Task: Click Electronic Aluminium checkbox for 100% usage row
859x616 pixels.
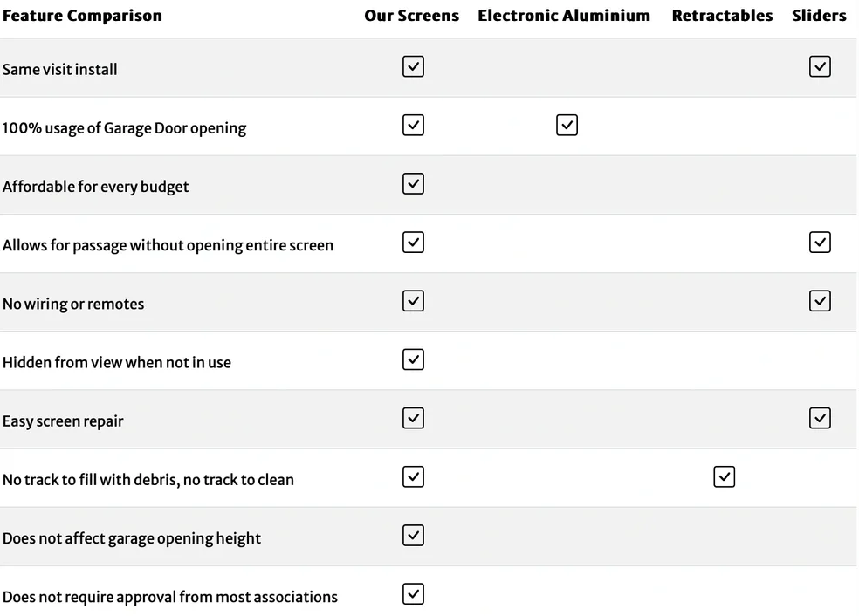Action: (567, 126)
